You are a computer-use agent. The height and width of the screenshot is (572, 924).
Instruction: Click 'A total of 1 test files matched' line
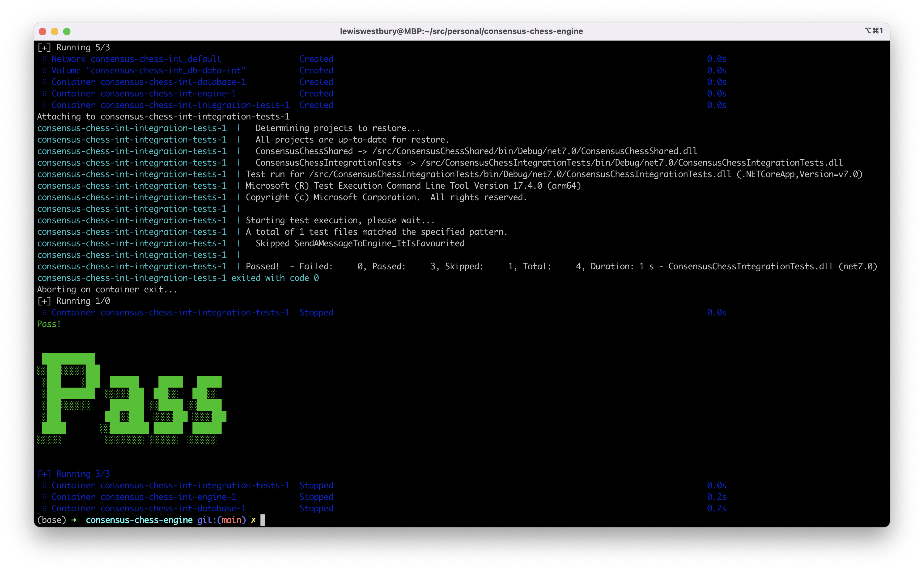coord(377,232)
